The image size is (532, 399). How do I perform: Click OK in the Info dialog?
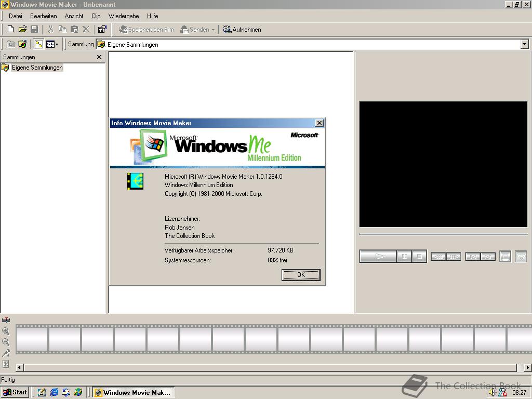pyautogui.click(x=301, y=275)
